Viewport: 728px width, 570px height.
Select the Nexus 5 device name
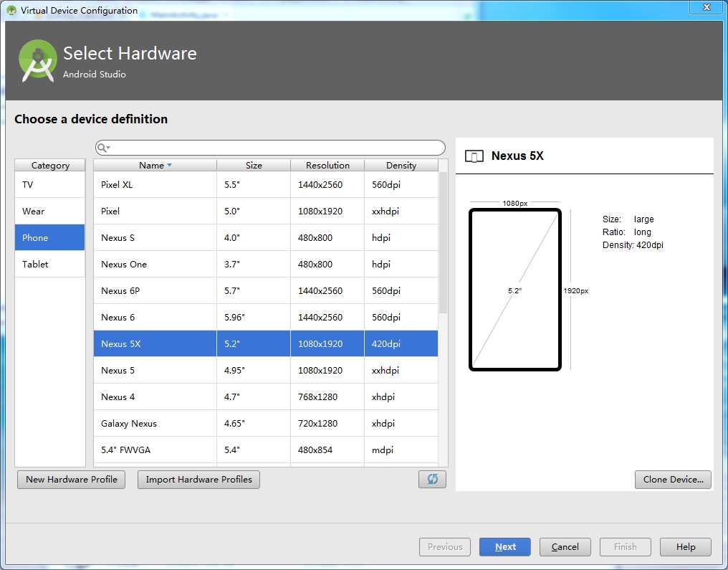click(x=118, y=370)
